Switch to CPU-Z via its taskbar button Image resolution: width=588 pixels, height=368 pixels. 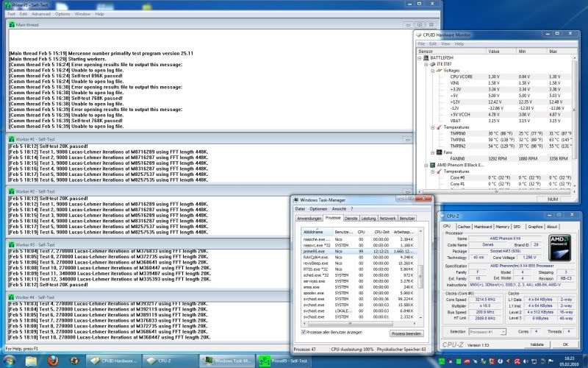171,361
